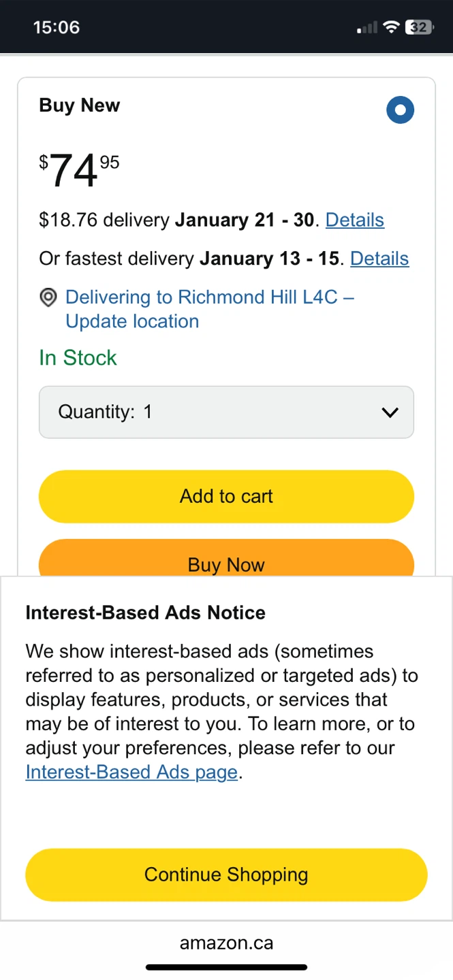Tap the $74.95 price
This screenshot has width=453, height=980.
point(79,169)
